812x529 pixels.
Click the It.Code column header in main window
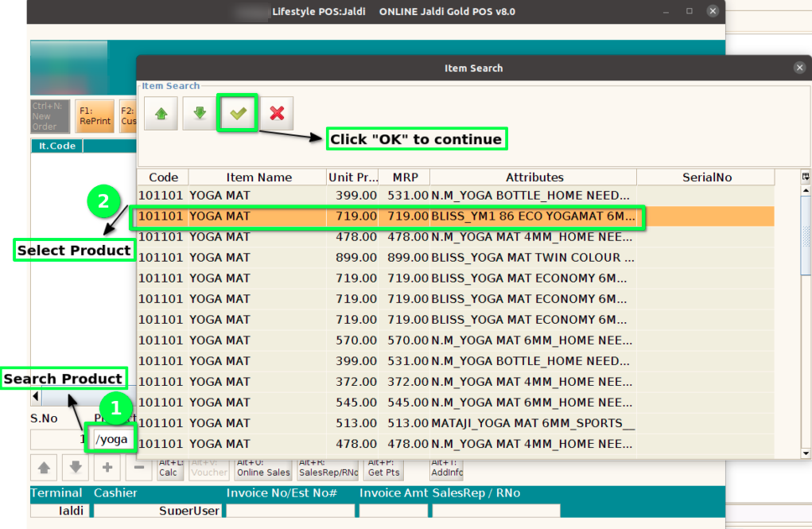point(57,146)
